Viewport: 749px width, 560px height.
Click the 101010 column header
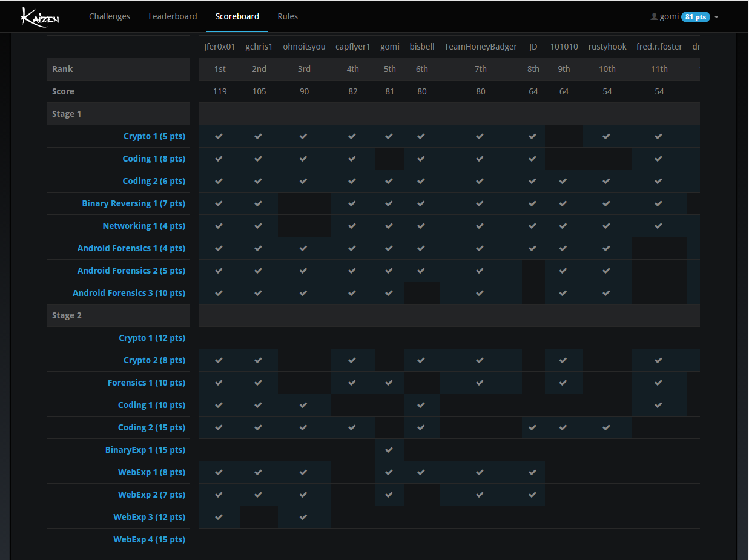coord(564,47)
